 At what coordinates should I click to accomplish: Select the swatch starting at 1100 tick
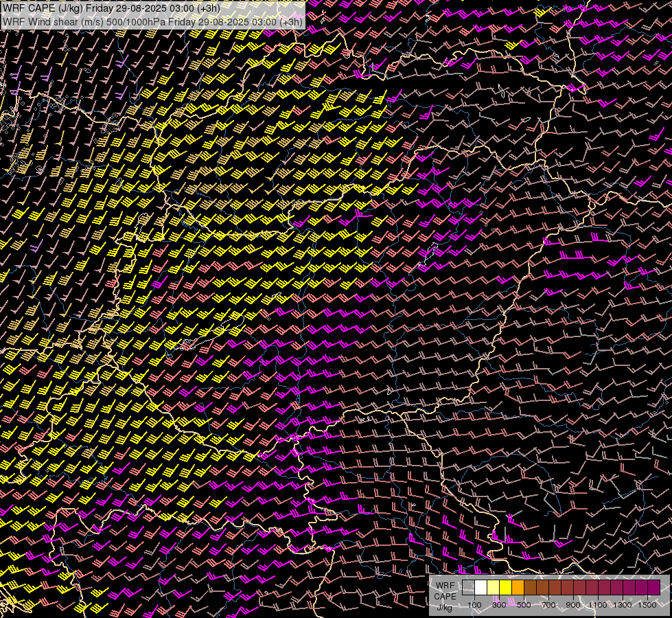(x=604, y=588)
